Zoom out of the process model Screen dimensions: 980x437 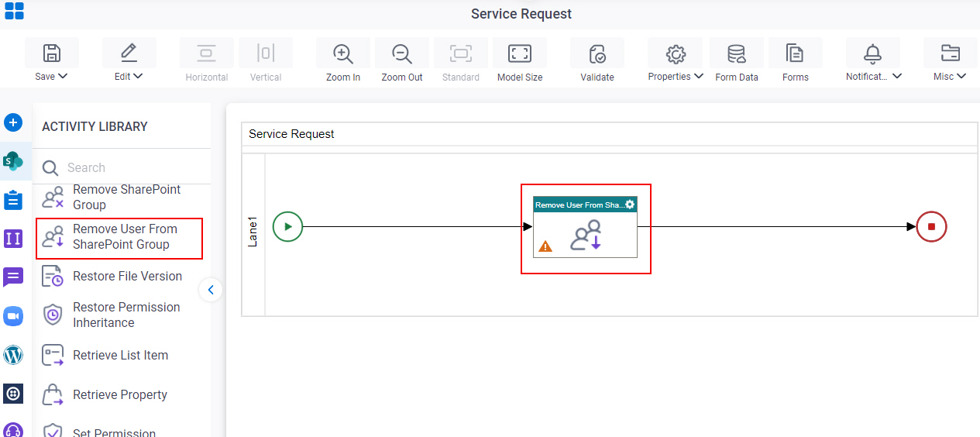(402, 53)
